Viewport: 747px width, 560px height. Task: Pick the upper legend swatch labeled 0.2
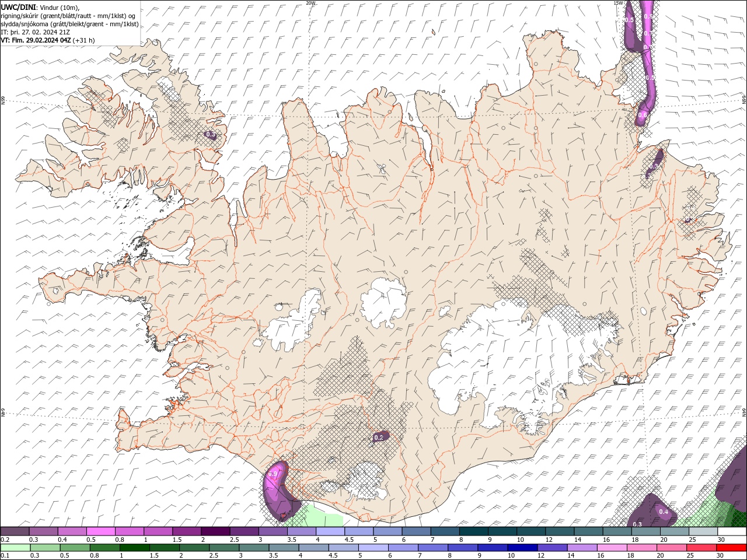[x=15, y=531]
